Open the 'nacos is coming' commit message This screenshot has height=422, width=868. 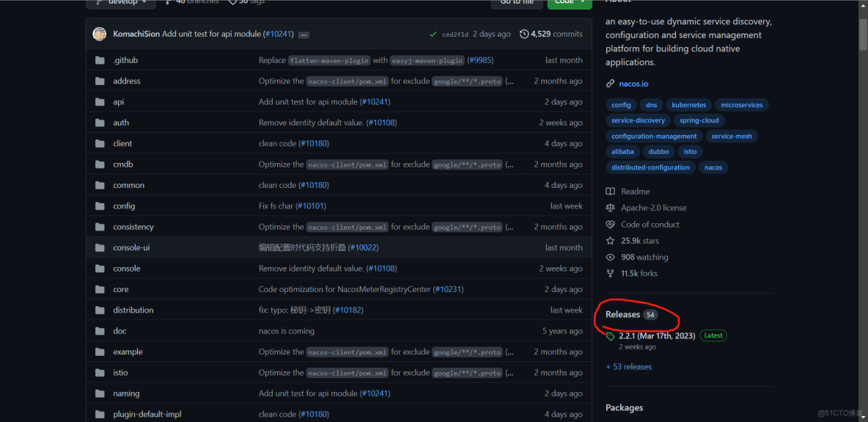(286, 331)
